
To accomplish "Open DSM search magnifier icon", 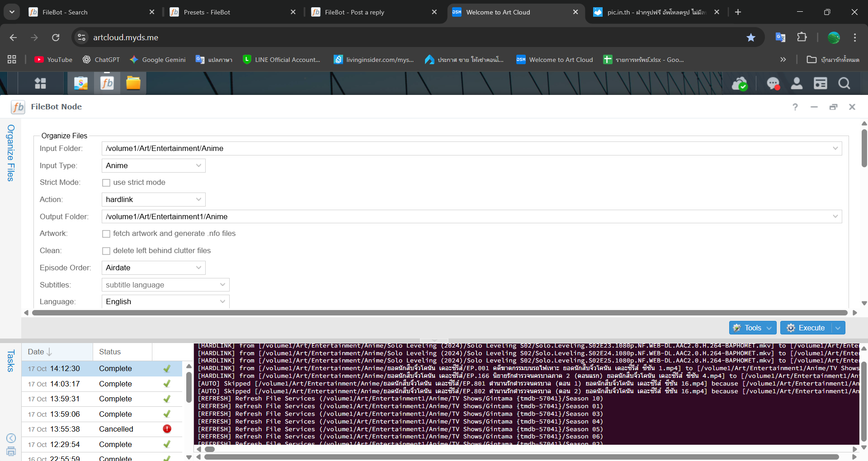I will [x=844, y=84].
